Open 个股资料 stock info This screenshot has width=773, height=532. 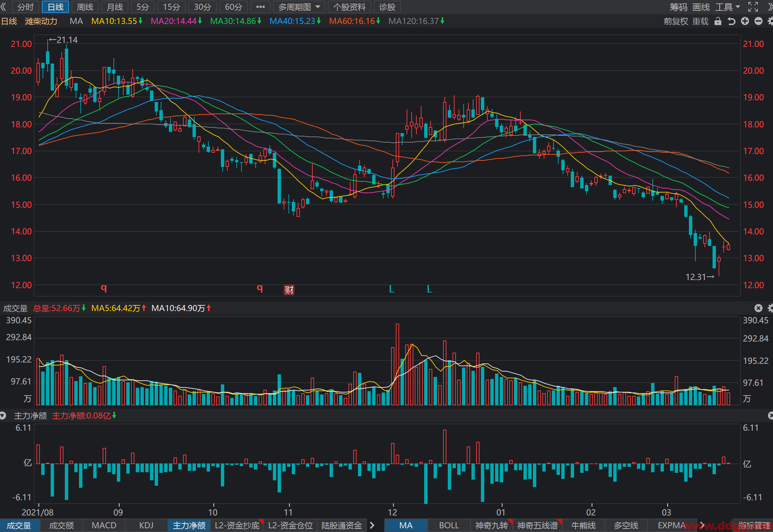tap(350, 7)
